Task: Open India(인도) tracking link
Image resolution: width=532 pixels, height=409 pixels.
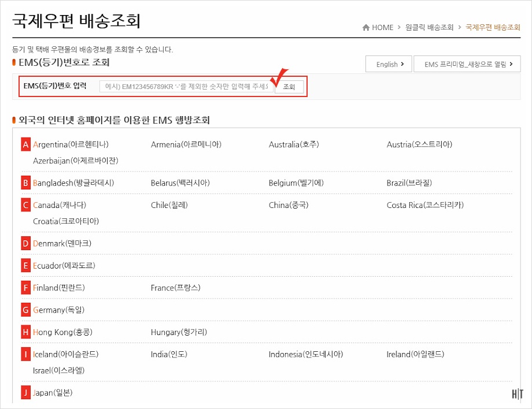Action: 169,355
